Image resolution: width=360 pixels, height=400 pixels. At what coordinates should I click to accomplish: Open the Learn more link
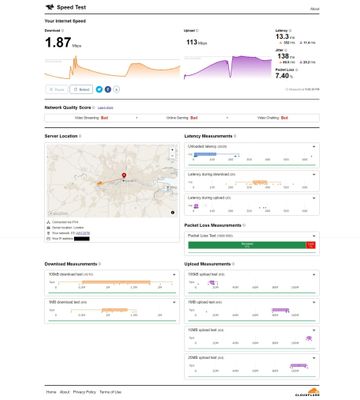click(105, 108)
